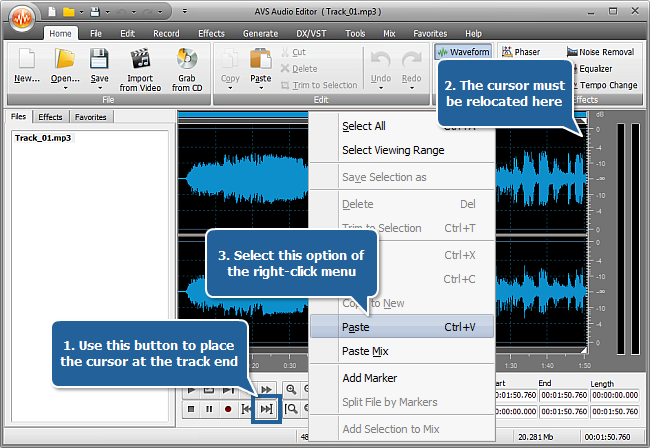
Task: Open the Effects ribbon tab
Action: pyautogui.click(x=211, y=34)
